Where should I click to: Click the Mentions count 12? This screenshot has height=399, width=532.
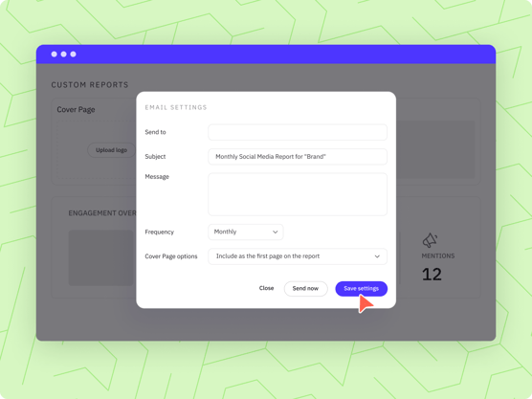(432, 275)
